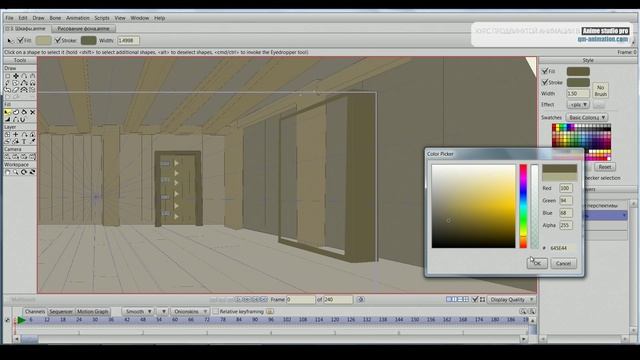Click the icon next to Relative keyframing

(x=270, y=311)
